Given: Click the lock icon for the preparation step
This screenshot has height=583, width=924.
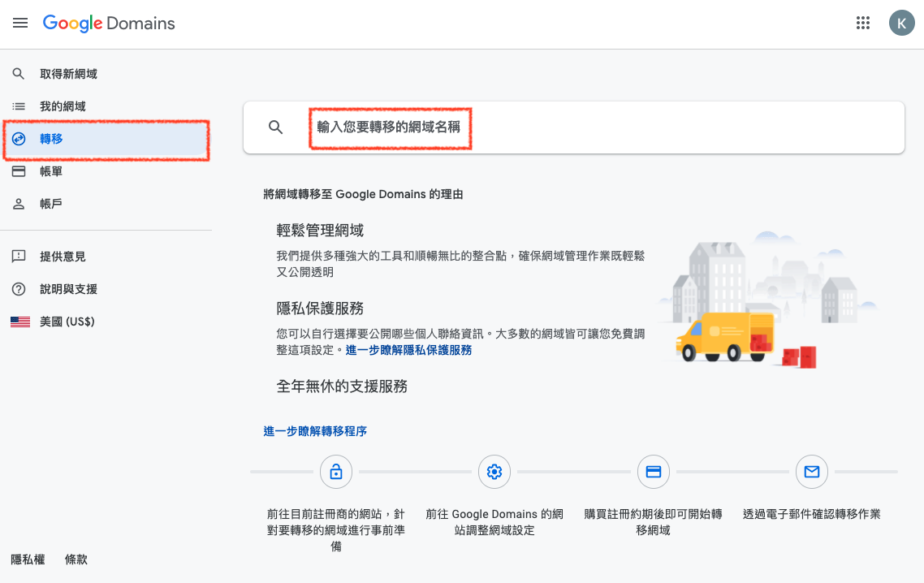Looking at the screenshot, I should point(336,472).
